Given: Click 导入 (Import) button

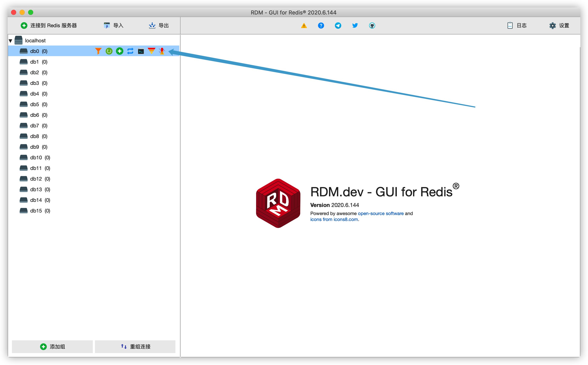Looking at the screenshot, I should tap(113, 26).
